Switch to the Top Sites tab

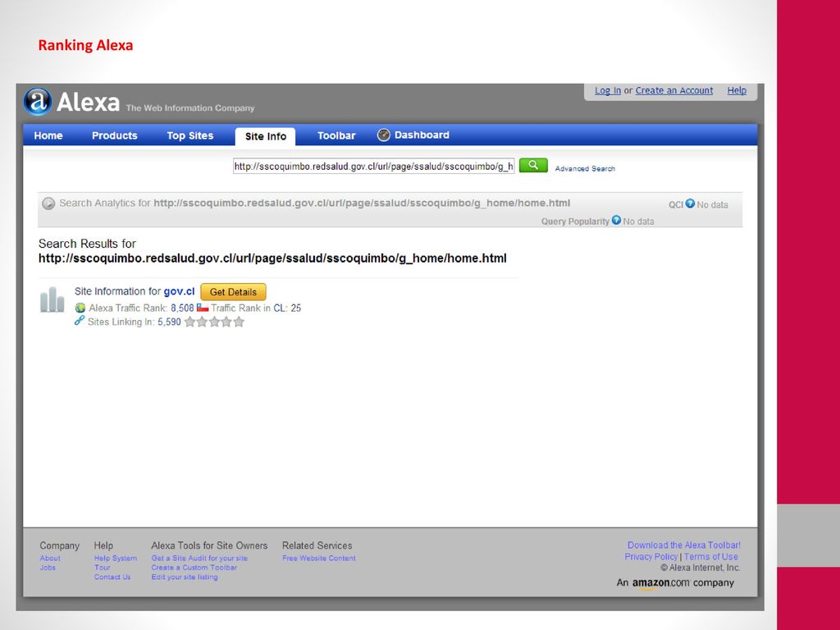tap(190, 135)
